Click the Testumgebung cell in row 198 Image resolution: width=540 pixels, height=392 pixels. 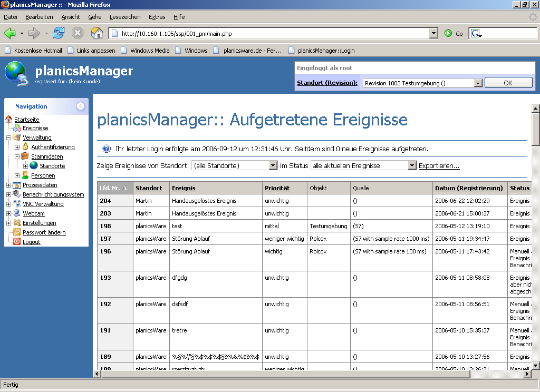coord(329,226)
